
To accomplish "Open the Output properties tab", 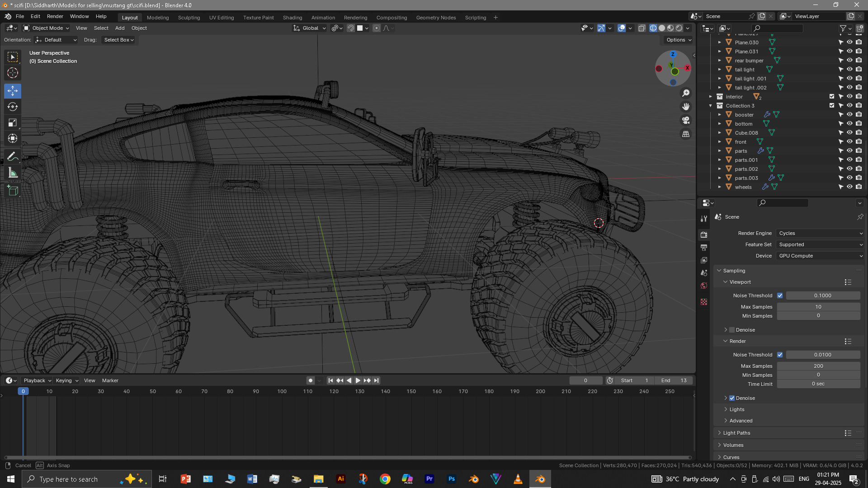I will [x=704, y=247].
